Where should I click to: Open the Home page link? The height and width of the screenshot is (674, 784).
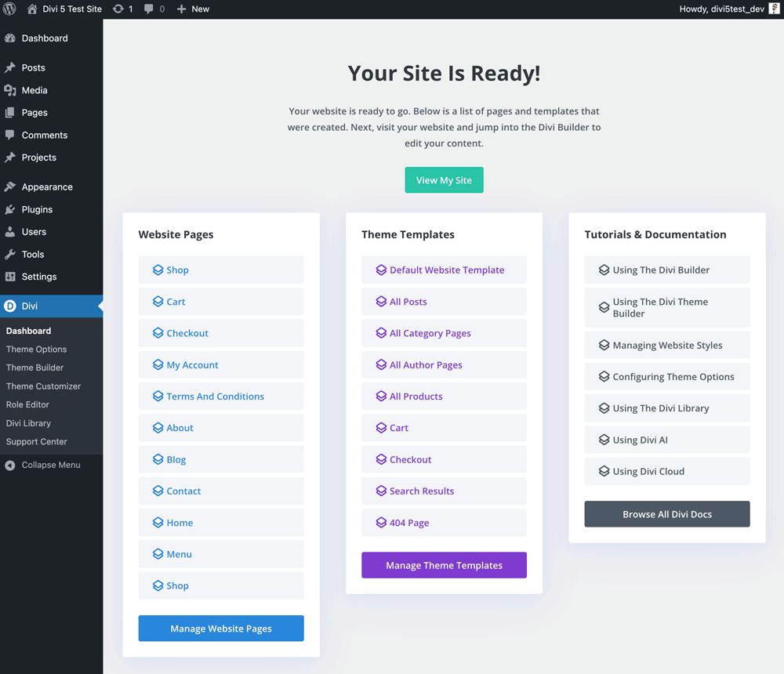tap(221, 523)
